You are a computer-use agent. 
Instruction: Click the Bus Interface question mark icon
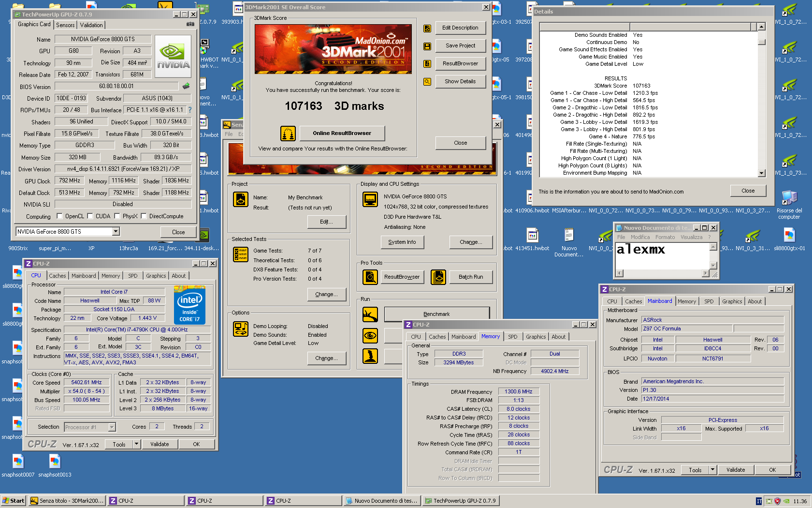190,110
